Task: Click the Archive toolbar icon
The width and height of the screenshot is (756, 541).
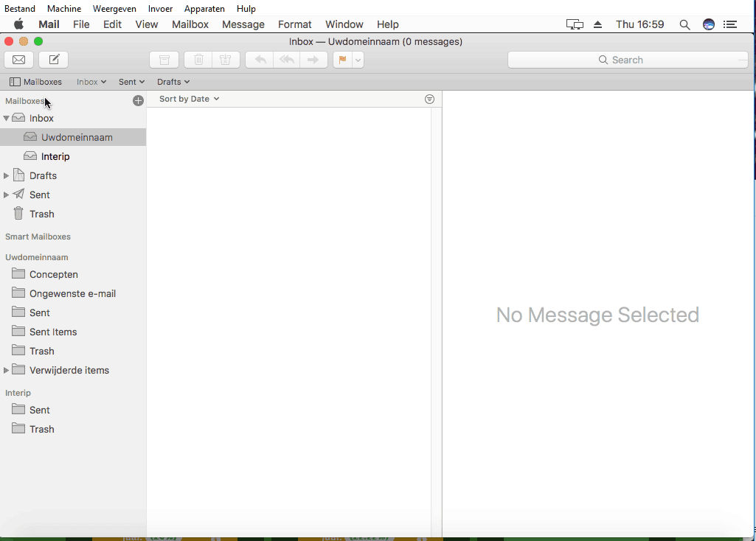Action: [x=164, y=60]
